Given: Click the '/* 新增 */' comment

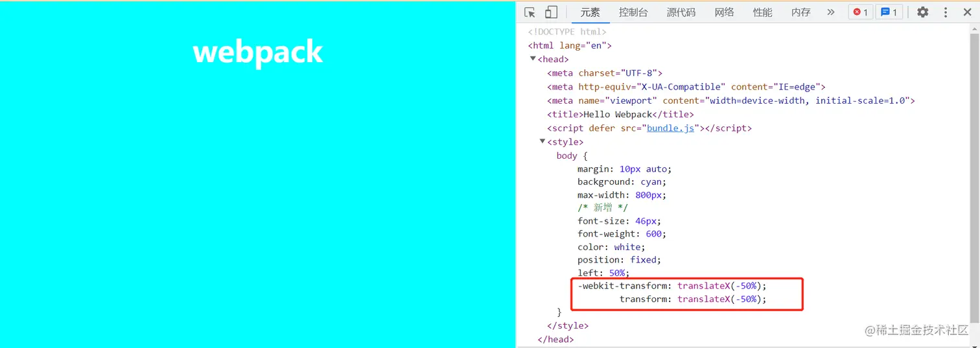Looking at the screenshot, I should [603, 208].
